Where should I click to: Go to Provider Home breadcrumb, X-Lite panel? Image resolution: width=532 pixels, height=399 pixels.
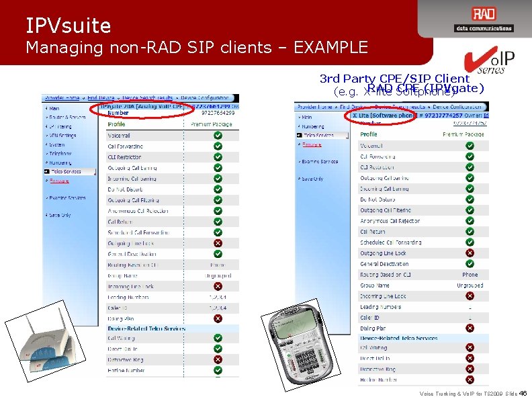pyautogui.click(x=314, y=107)
